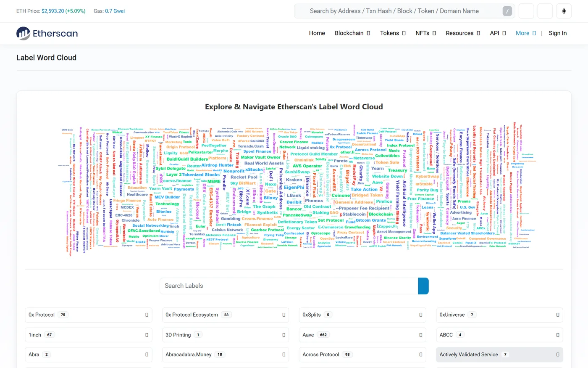Open "Social Networking" in the word cloud
Screen dimensions: 588x368
(x=150, y=225)
